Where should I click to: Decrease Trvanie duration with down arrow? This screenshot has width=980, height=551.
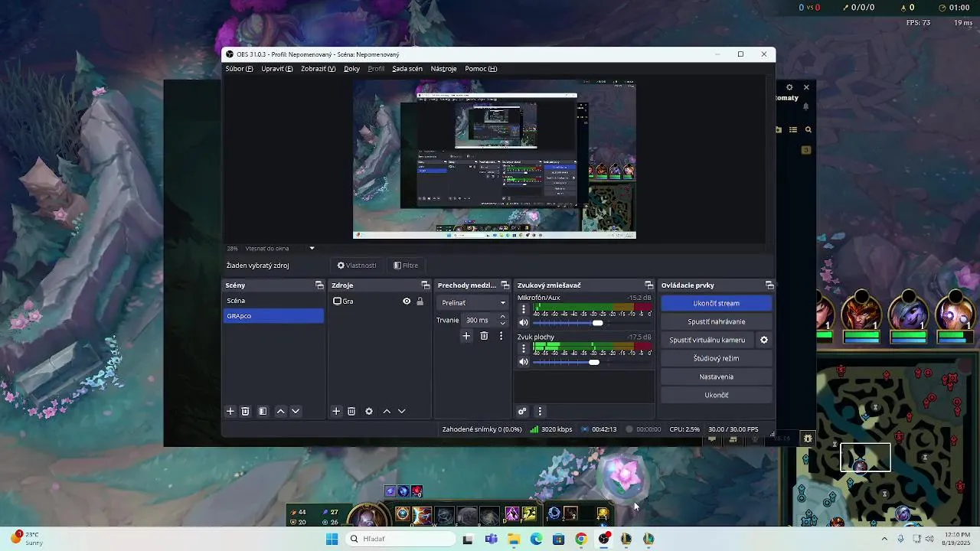502,324
